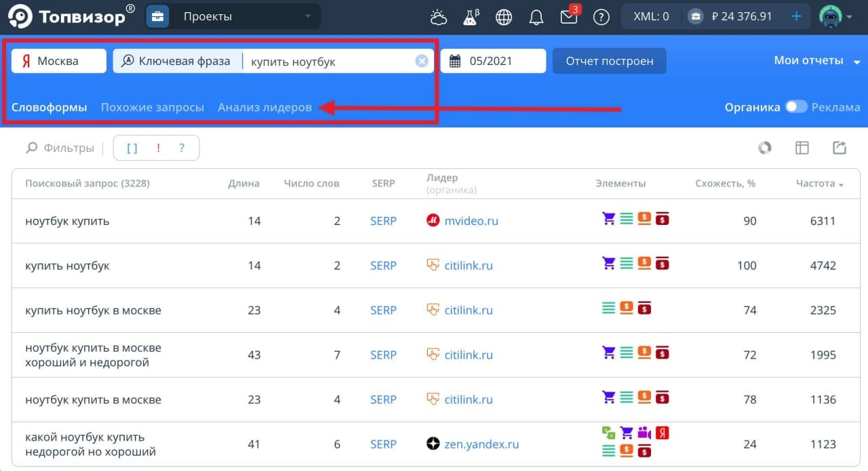868x471 pixels.
Task: Open table columns settings icon
Action: [802, 148]
